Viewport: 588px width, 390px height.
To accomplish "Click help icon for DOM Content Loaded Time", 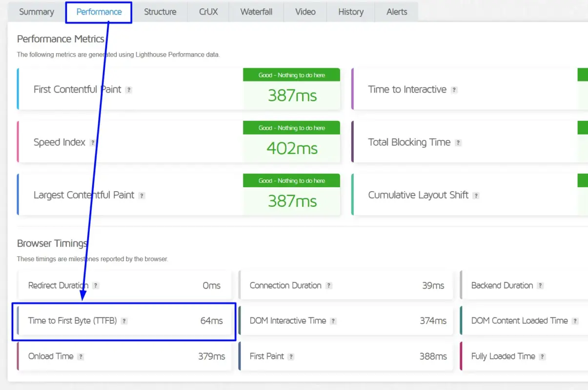I will [x=575, y=321].
